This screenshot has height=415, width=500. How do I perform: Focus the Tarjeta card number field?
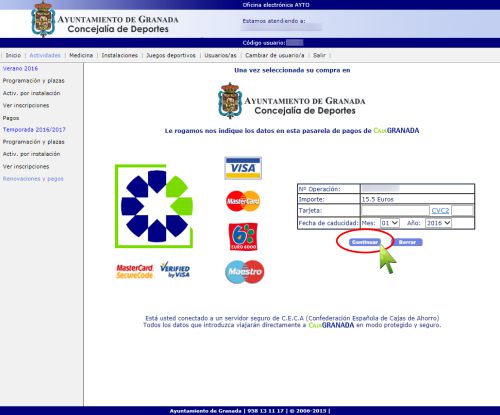click(x=395, y=210)
